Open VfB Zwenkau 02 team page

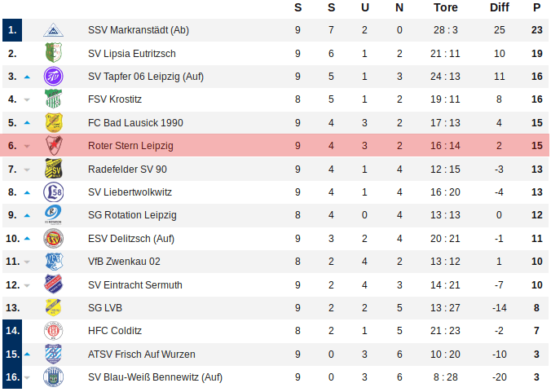[x=124, y=262]
